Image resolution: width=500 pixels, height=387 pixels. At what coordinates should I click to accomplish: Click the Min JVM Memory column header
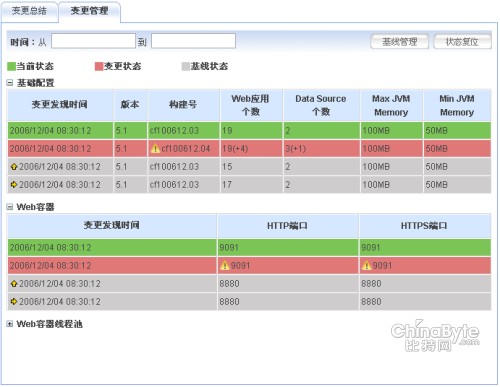point(457,105)
